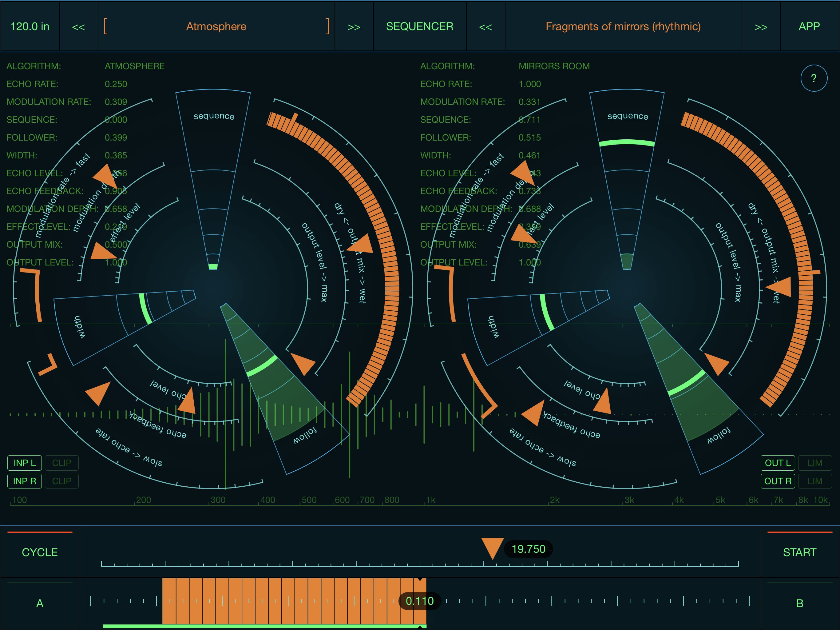This screenshot has width=840, height=630.
Task: Go to previous preset left of Atmosphere
Action: click(x=79, y=26)
